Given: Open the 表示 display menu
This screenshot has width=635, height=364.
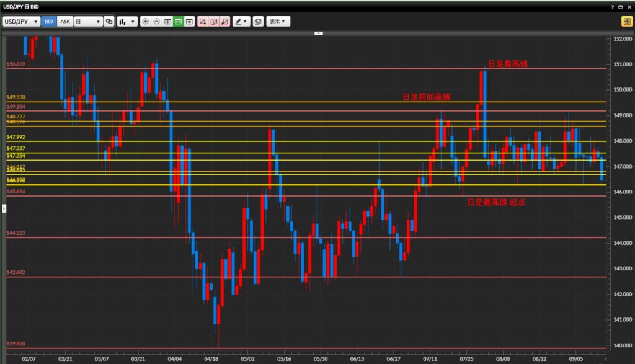Looking at the screenshot, I should [x=278, y=22].
